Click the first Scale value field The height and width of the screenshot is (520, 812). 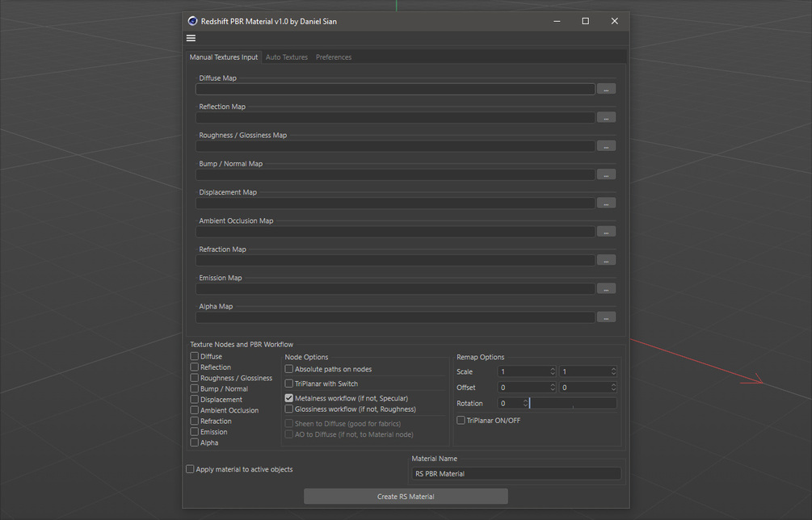click(523, 371)
